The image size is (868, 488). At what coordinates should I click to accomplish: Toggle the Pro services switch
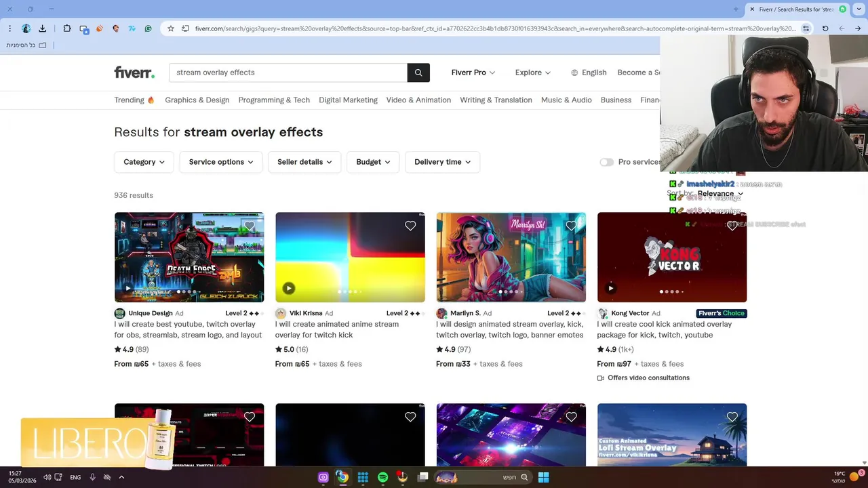[x=606, y=162]
